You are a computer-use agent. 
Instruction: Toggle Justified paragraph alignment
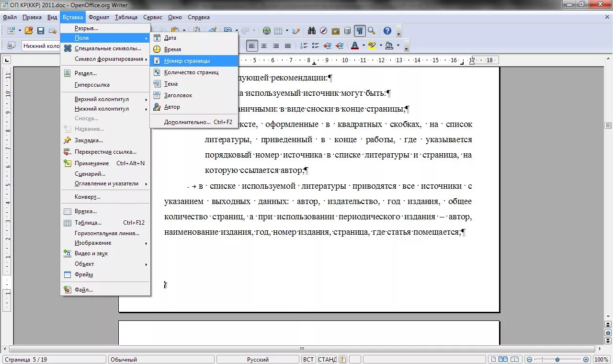click(x=288, y=46)
